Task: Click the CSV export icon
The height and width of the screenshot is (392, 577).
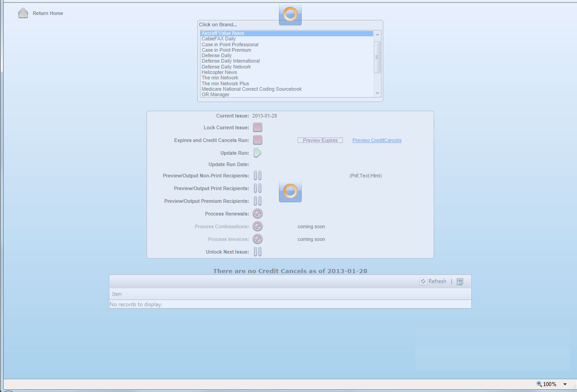Action: (x=460, y=281)
